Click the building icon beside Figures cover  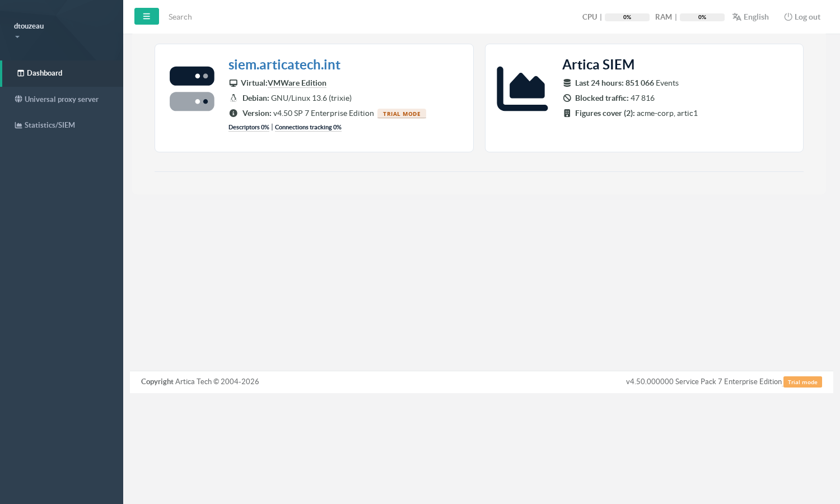(567, 113)
